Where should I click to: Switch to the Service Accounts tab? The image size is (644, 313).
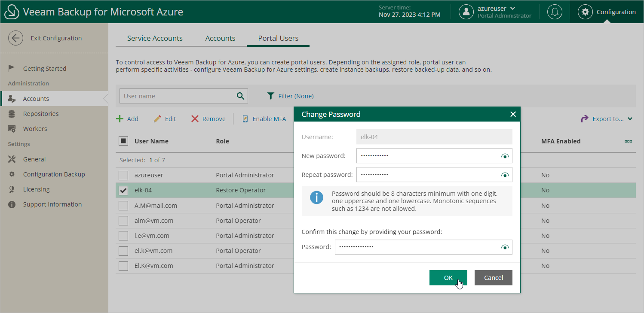pos(155,38)
